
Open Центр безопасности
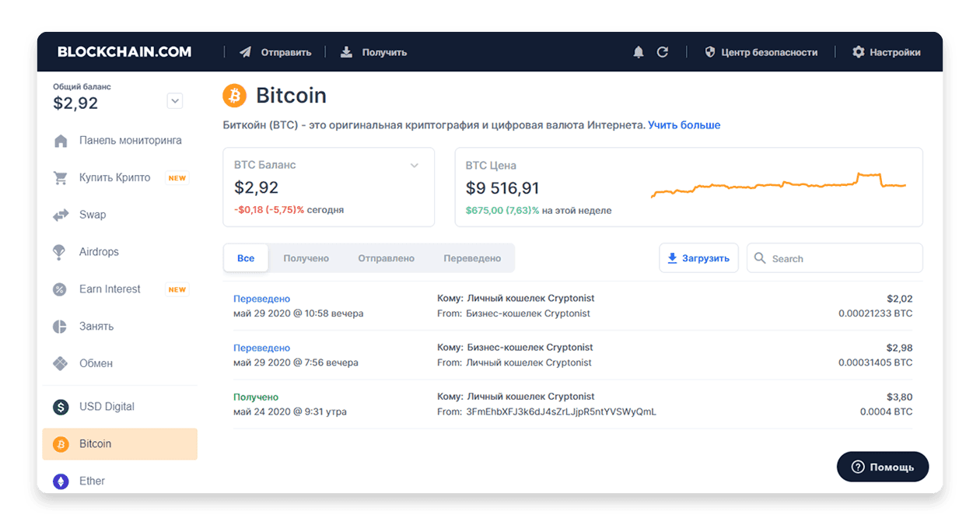coord(761,52)
